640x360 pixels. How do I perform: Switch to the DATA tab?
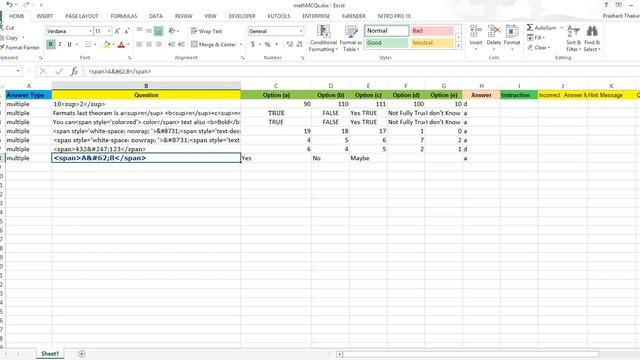click(x=156, y=16)
